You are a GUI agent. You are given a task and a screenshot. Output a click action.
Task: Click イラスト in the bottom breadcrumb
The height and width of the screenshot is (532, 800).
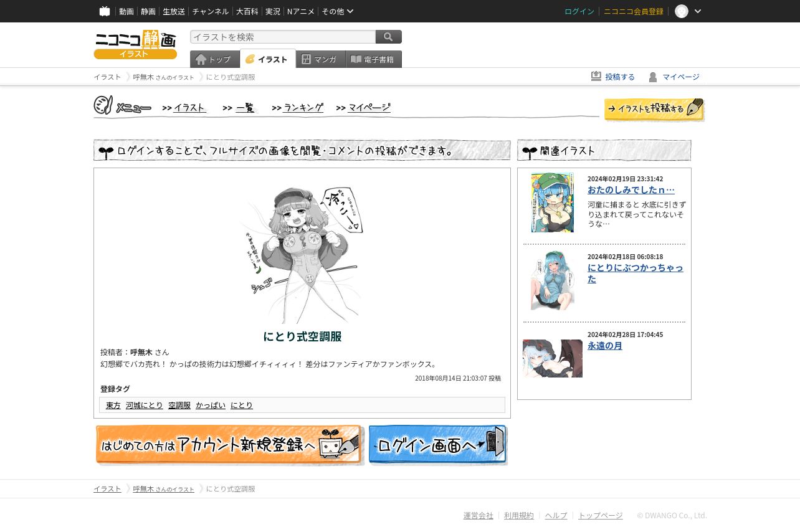pyautogui.click(x=107, y=489)
